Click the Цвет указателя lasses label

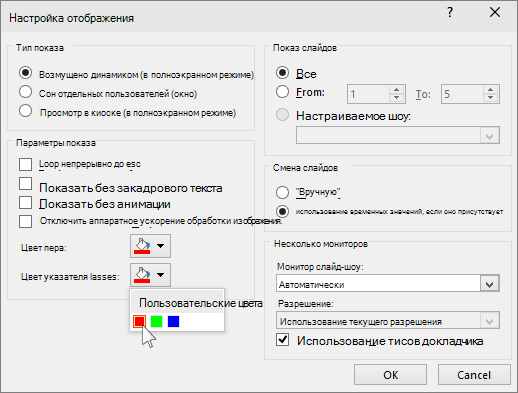tap(70, 277)
